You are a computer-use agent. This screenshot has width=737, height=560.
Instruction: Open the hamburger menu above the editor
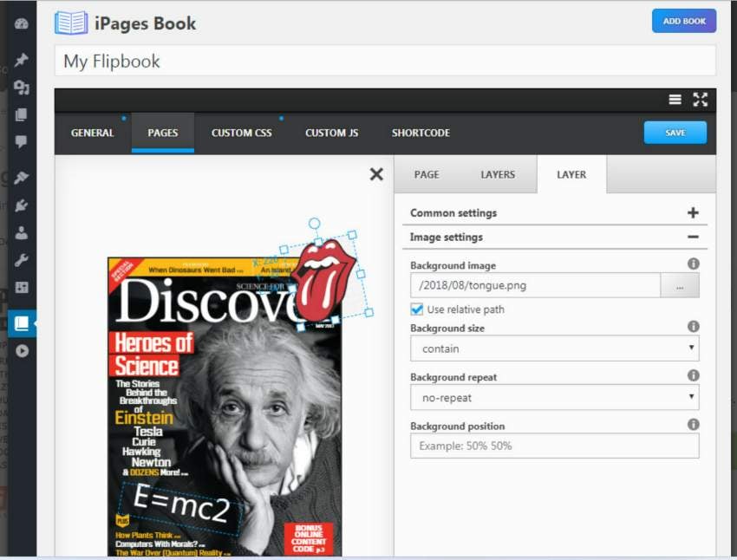pos(675,100)
